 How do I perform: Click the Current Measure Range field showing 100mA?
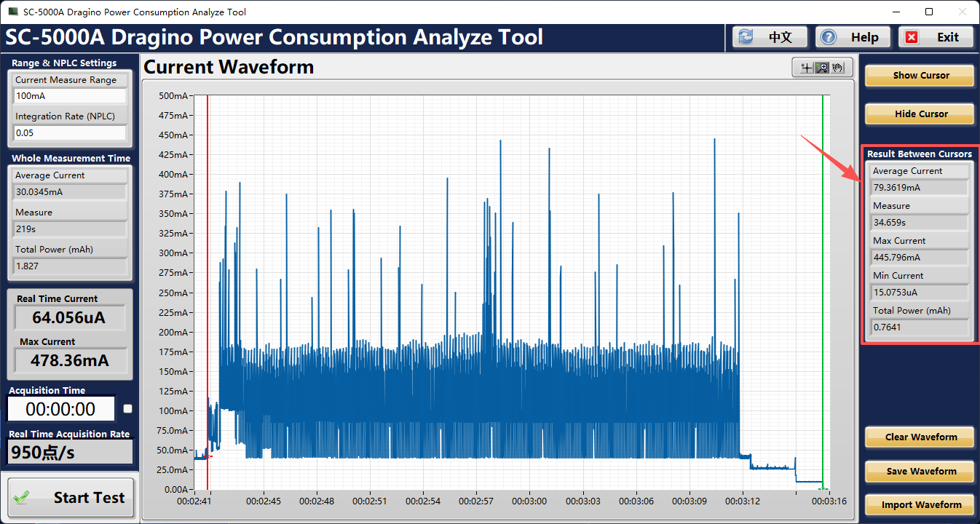70,96
